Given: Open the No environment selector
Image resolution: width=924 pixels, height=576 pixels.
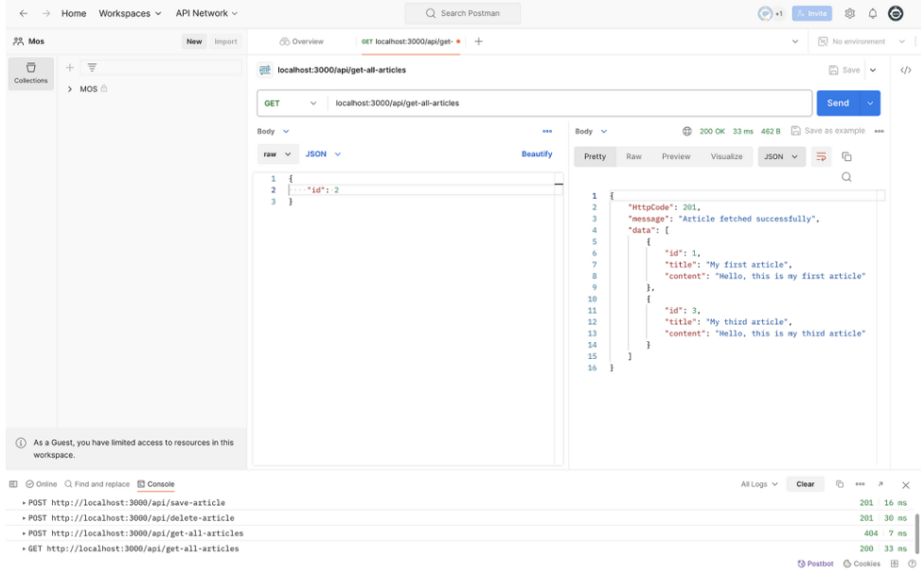Looking at the screenshot, I should [861, 42].
